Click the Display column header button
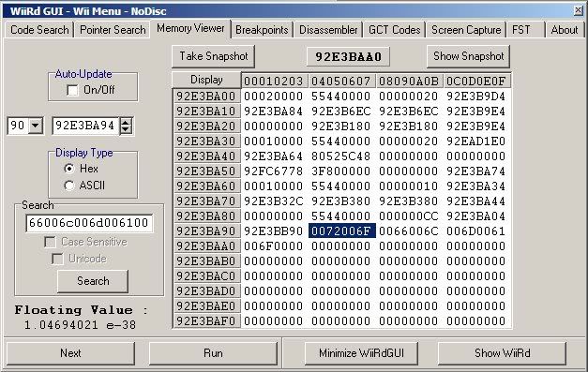The image size is (588, 372). tap(206, 80)
